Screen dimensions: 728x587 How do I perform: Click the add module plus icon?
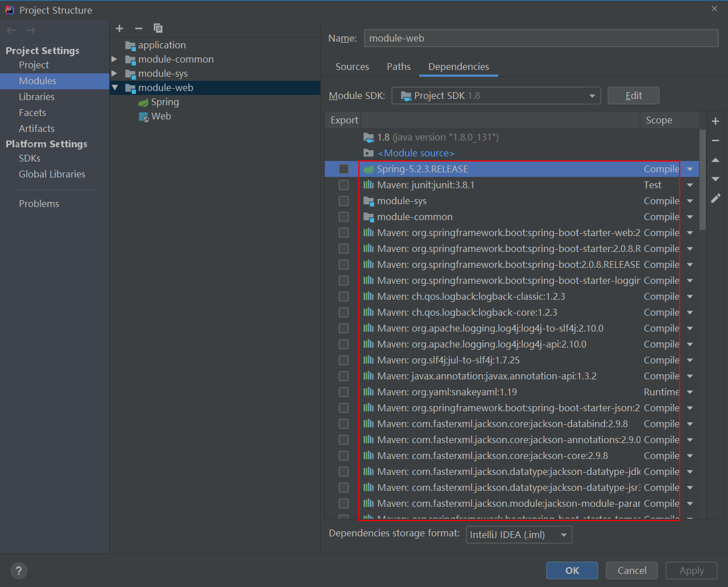click(x=119, y=28)
